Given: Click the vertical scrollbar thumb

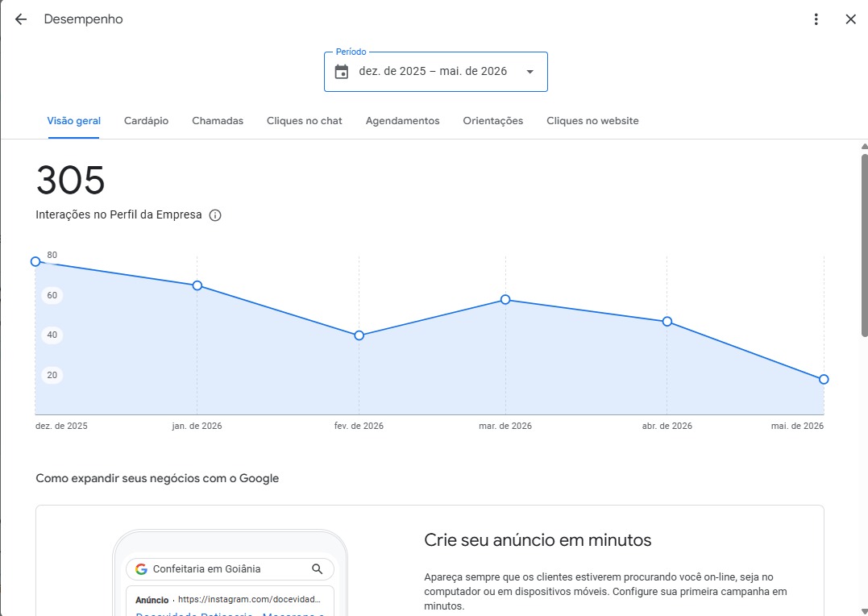Looking at the screenshot, I should (x=864, y=245).
